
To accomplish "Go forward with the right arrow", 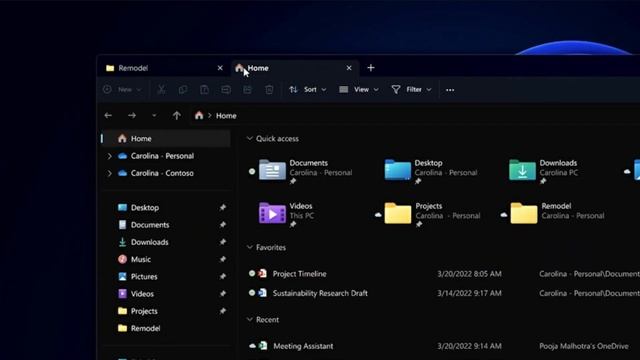I will (x=132, y=116).
